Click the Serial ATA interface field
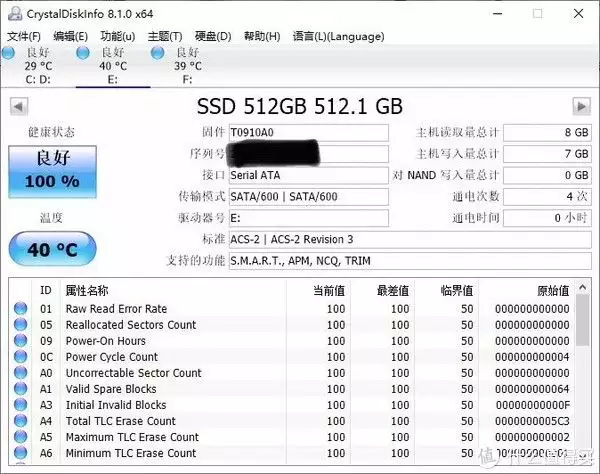 click(x=309, y=176)
